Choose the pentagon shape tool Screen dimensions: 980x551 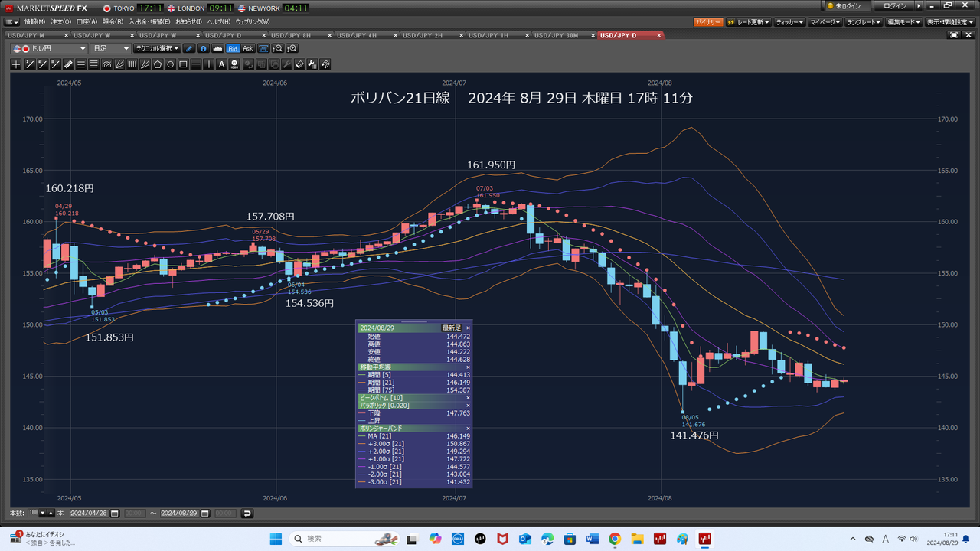157,64
